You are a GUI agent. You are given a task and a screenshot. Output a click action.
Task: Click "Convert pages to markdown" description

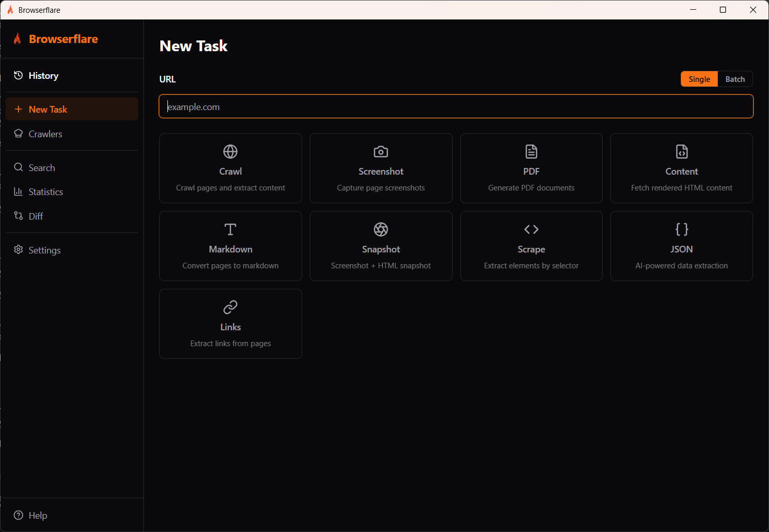tap(230, 266)
